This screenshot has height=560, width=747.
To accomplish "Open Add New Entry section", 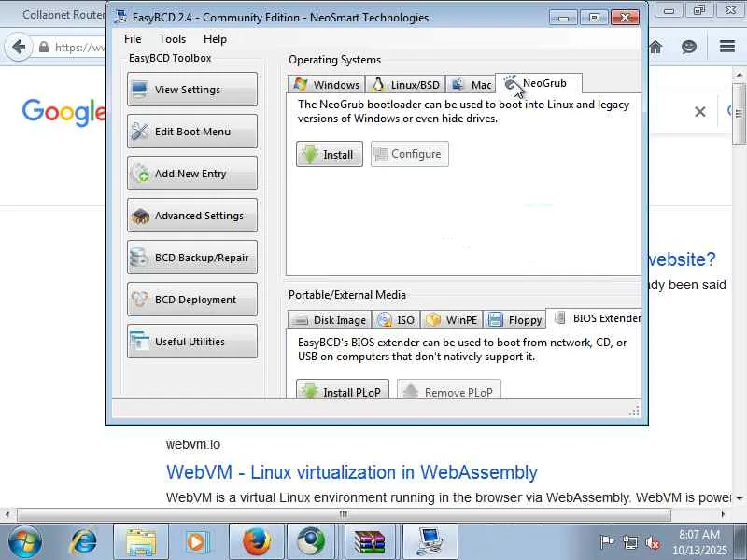I will pyautogui.click(x=192, y=174).
